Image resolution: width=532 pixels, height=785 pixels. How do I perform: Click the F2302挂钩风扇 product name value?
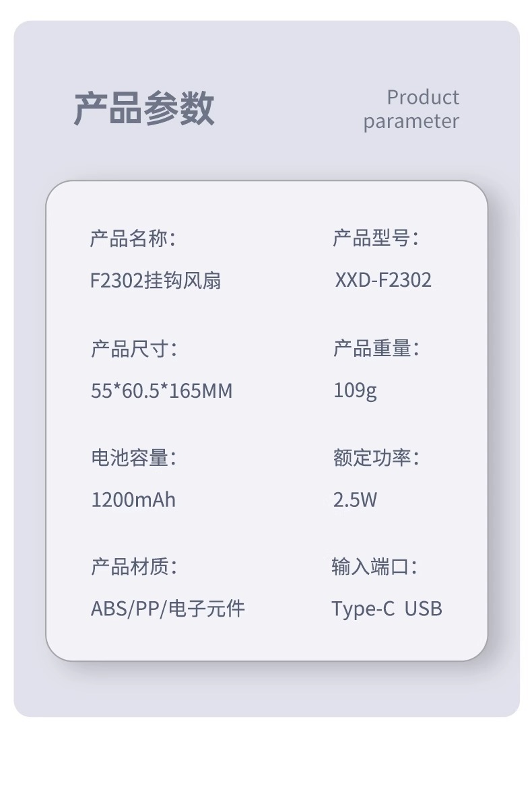[156, 280]
